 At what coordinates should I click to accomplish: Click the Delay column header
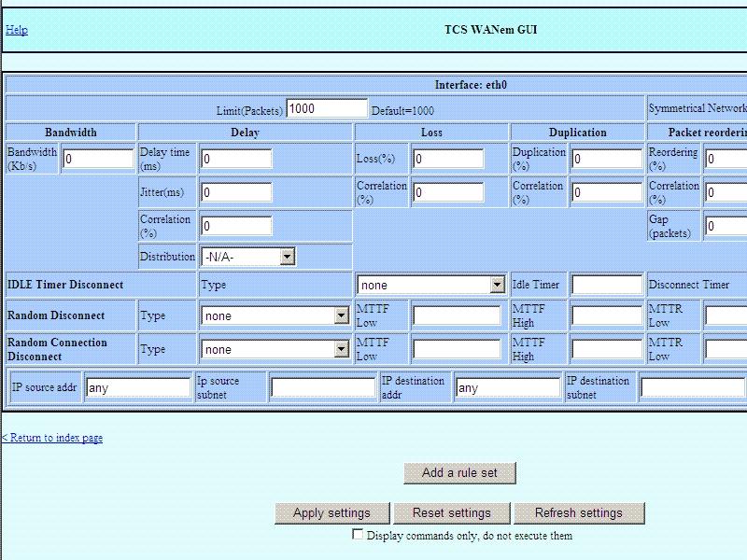pos(245,133)
